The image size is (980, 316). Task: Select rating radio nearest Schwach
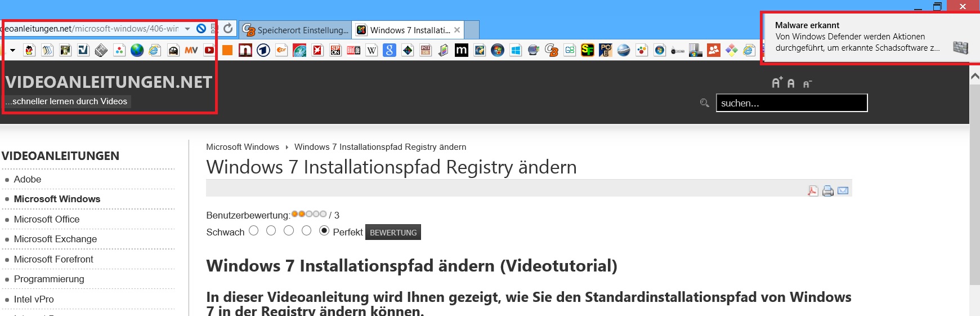tap(253, 230)
